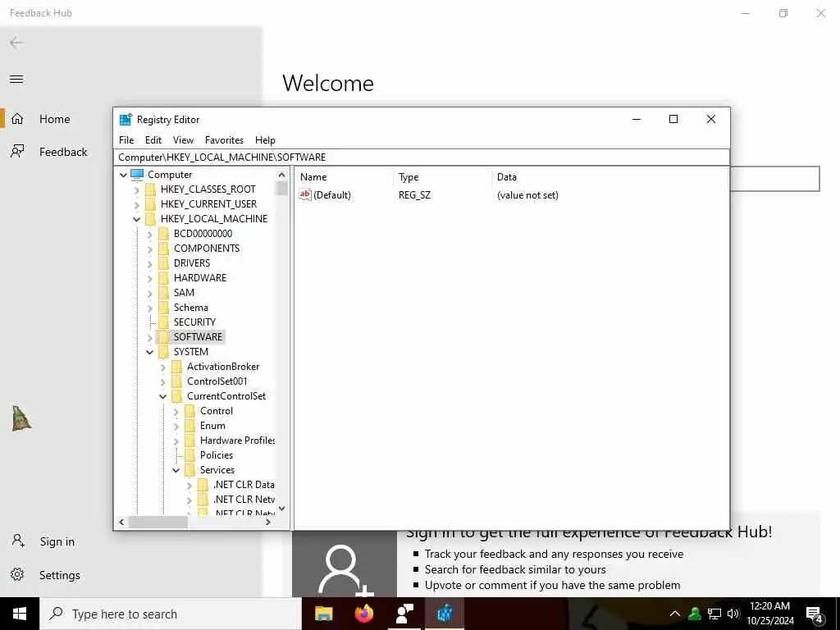Select the HKEY_LOCAL_MACHINE folder icon

coord(151,218)
